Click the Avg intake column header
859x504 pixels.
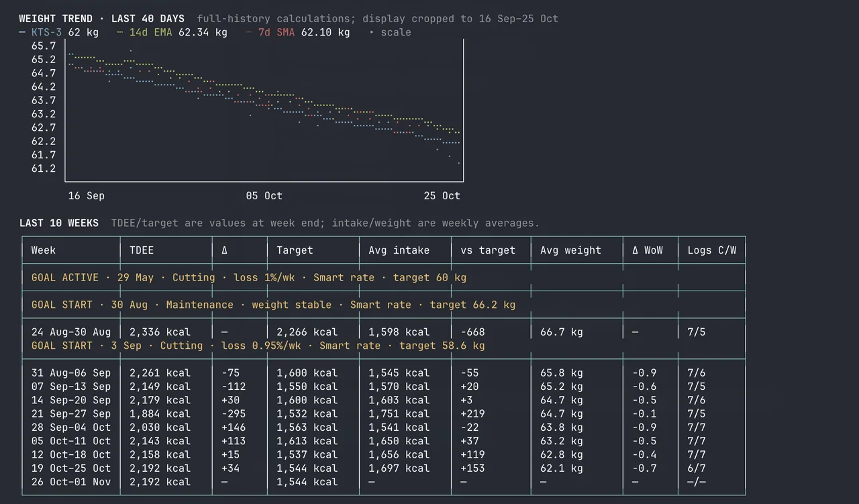coord(399,250)
